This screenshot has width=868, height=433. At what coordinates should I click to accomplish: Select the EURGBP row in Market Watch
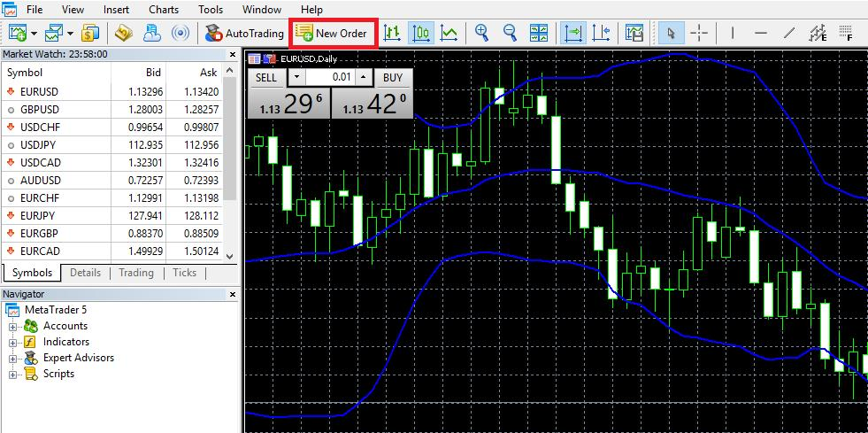(112, 233)
